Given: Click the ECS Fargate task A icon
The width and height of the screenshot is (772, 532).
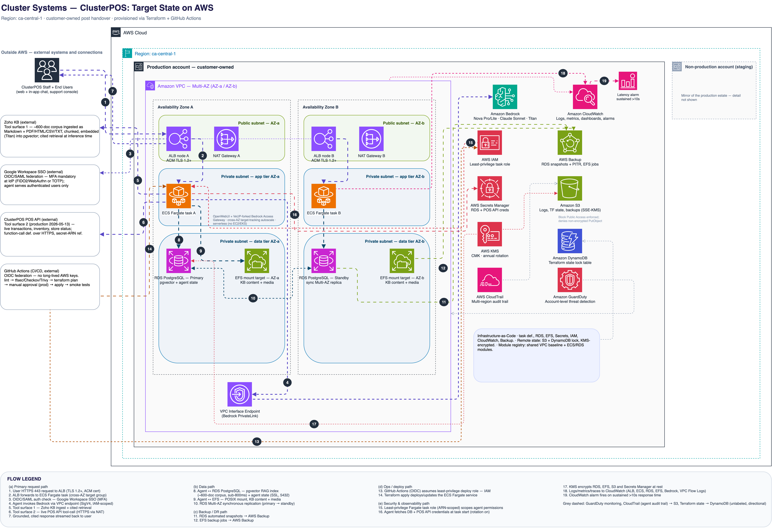Looking at the screenshot, I should coord(178,196).
